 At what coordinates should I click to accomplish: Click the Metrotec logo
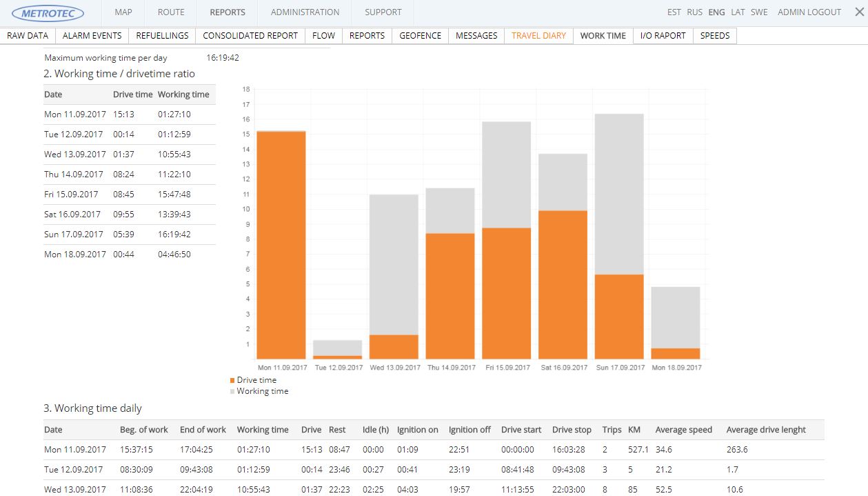(48, 12)
